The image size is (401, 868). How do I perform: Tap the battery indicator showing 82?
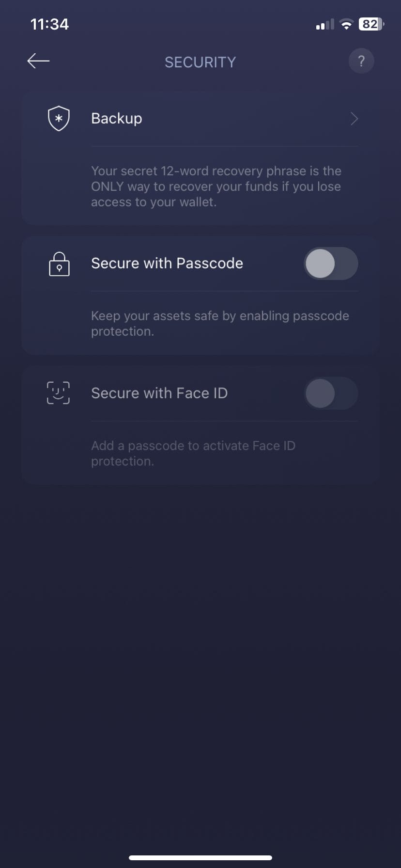pyautogui.click(x=371, y=24)
